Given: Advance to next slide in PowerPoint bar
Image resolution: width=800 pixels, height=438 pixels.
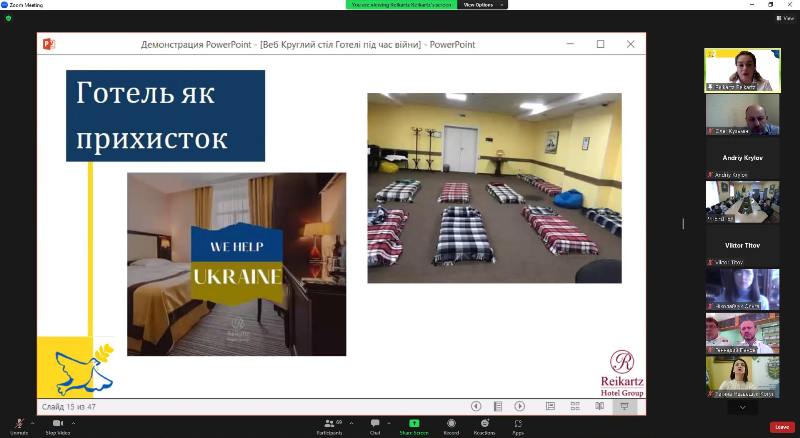Looking at the screenshot, I should coord(519,406).
